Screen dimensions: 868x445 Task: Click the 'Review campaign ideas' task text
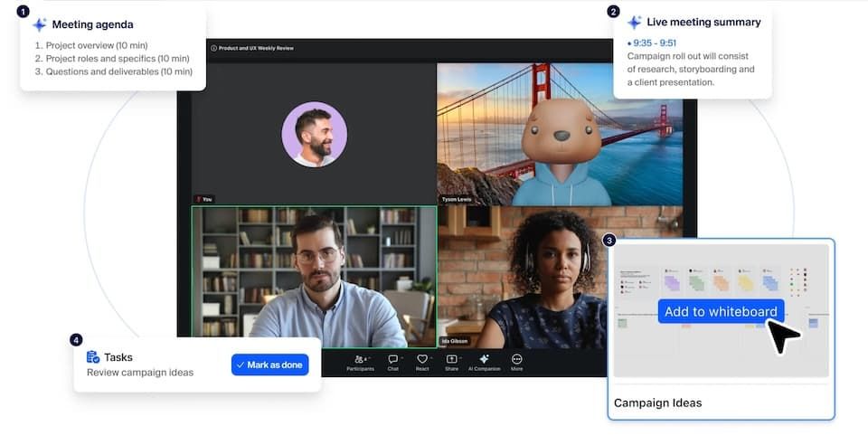pyautogui.click(x=140, y=373)
